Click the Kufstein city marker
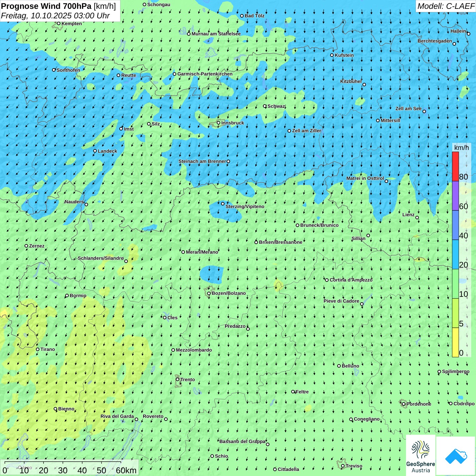The width and height of the screenshot is (476, 476). tap(332, 55)
